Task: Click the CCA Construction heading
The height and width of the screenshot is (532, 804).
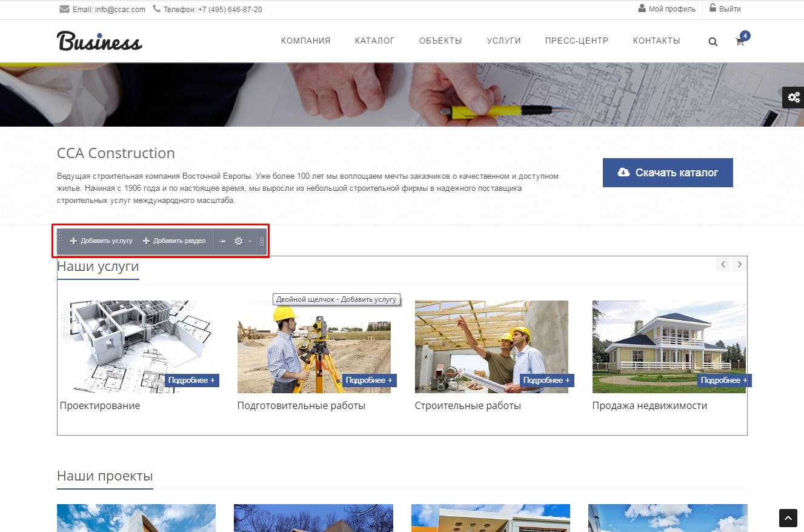Action: pos(116,153)
